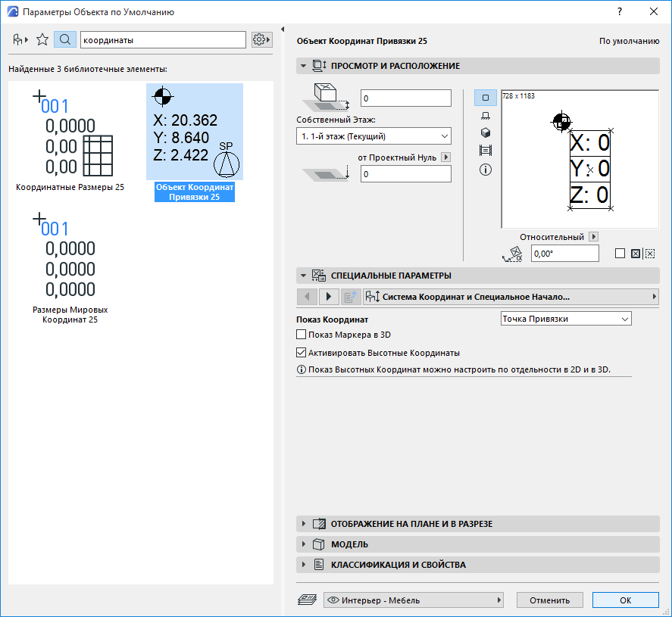The height and width of the screenshot is (617, 672).
Task: Enable Показ Маркера в 3D checkbox
Action: pyautogui.click(x=302, y=335)
